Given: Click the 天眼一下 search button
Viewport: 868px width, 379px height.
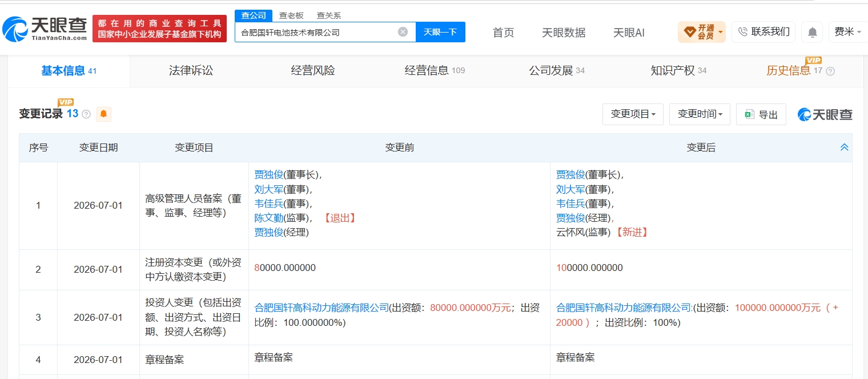Looking at the screenshot, I should [440, 32].
